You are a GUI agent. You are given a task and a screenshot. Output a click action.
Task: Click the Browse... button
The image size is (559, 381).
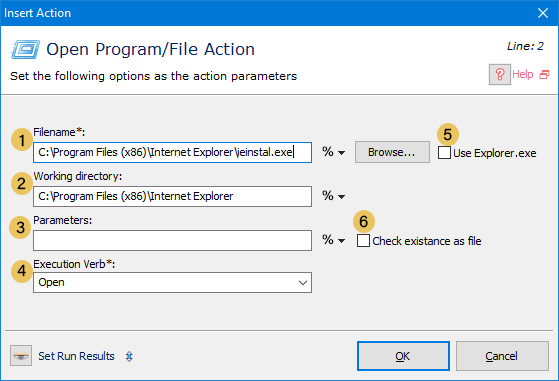392,152
